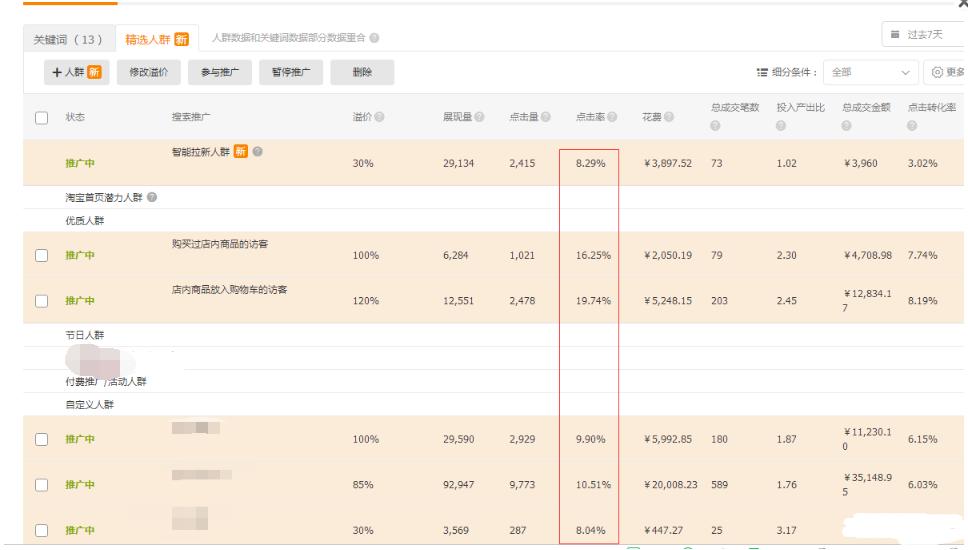Viewport: 968px width, 550px height.
Task: Check the checkbox for row with 3,569 impressions
Action: tap(41, 531)
